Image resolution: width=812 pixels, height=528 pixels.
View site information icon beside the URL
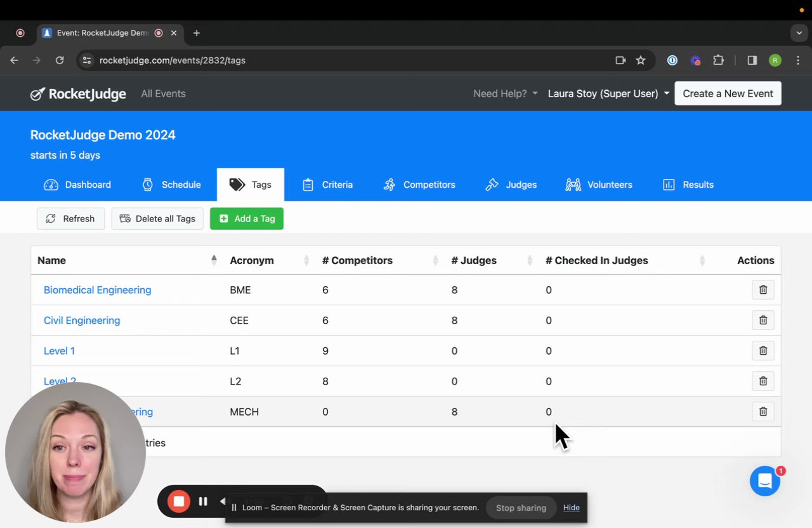pyautogui.click(x=87, y=60)
